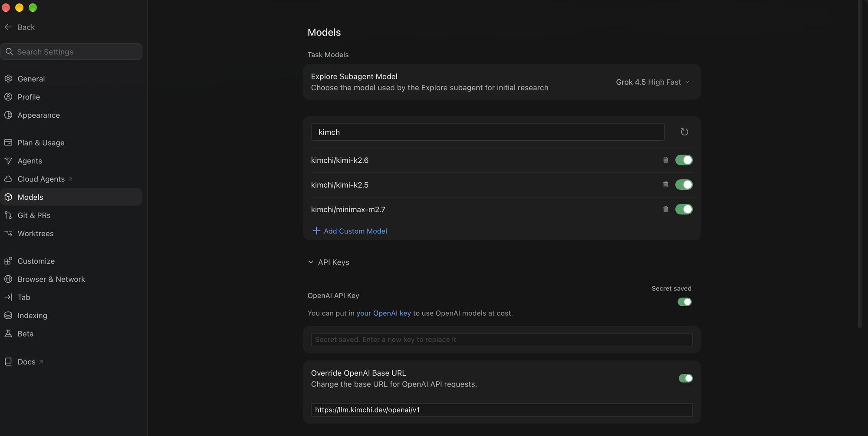
Task: Click the model search field containing 'kimch'
Action: (x=487, y=132)
